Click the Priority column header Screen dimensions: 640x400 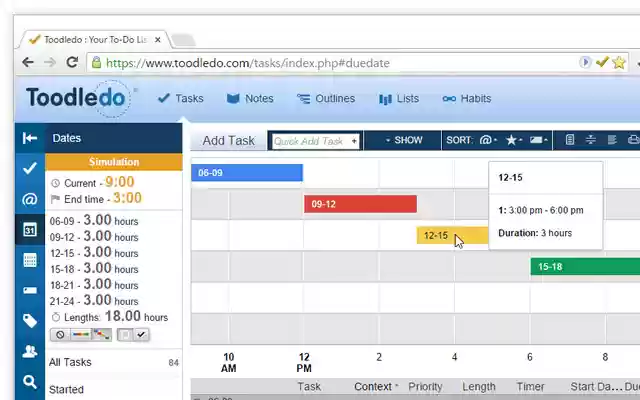pyautogui.click(x=425, y=386)
